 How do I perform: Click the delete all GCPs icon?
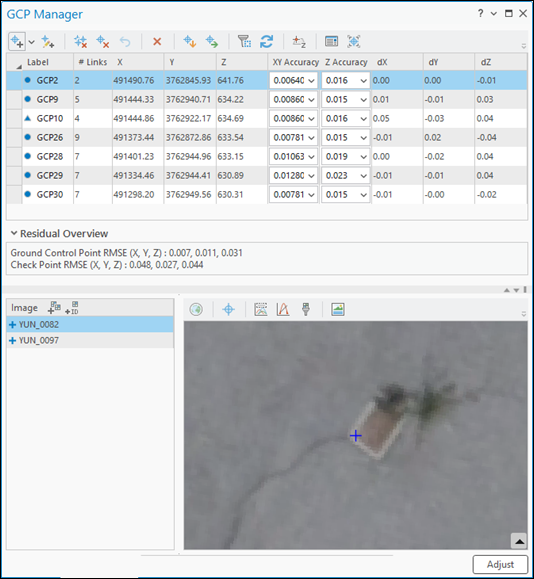point(80,42)
